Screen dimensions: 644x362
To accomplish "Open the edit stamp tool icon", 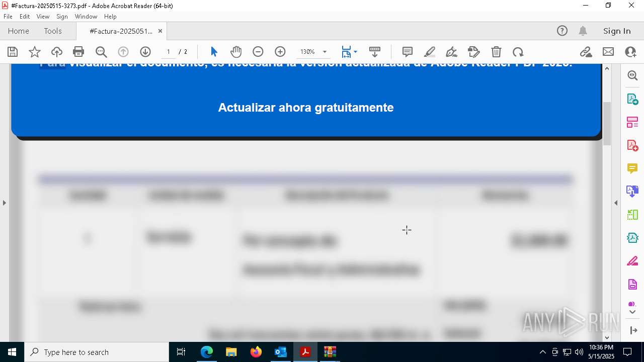I will (474, 52).
